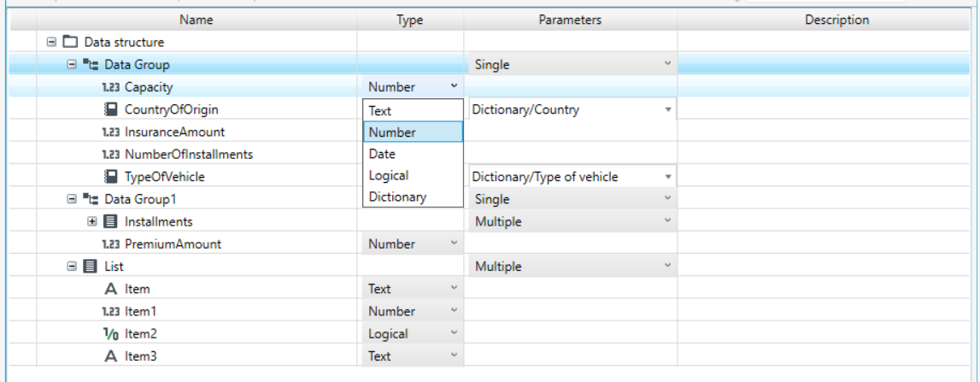Open the Dictionary/Type of vehicle dropdown
Viewport: 980px width, 382px height.
point(572,177)
